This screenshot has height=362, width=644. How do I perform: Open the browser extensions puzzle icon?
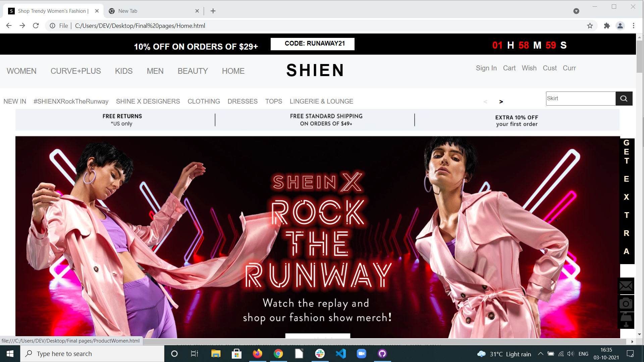pos(607,26)
